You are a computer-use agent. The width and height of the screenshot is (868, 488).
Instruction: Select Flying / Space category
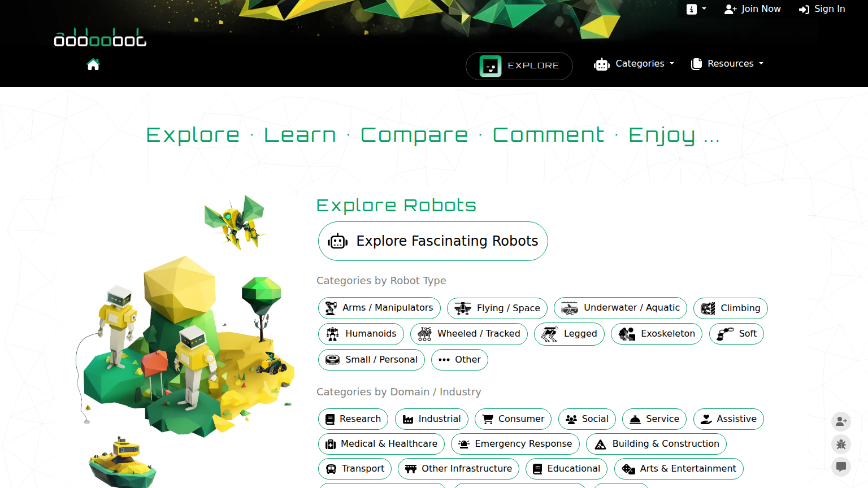pyautogui.click(x=497, y=308)
